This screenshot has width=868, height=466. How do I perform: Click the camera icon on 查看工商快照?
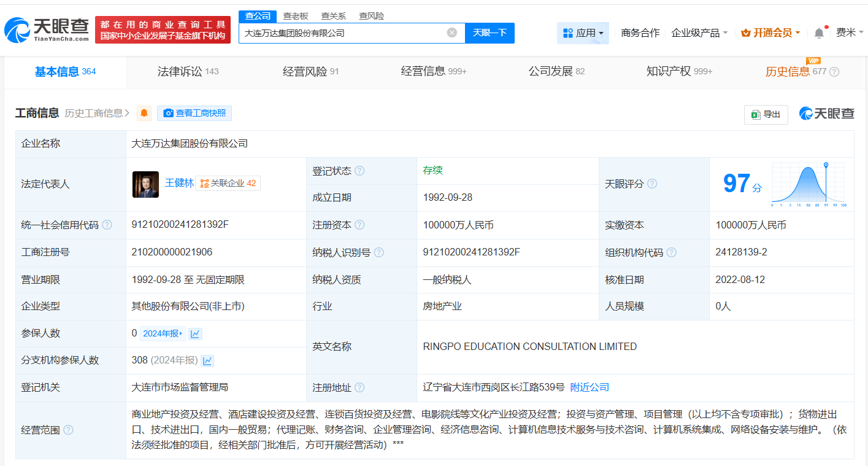click(167, 113)
